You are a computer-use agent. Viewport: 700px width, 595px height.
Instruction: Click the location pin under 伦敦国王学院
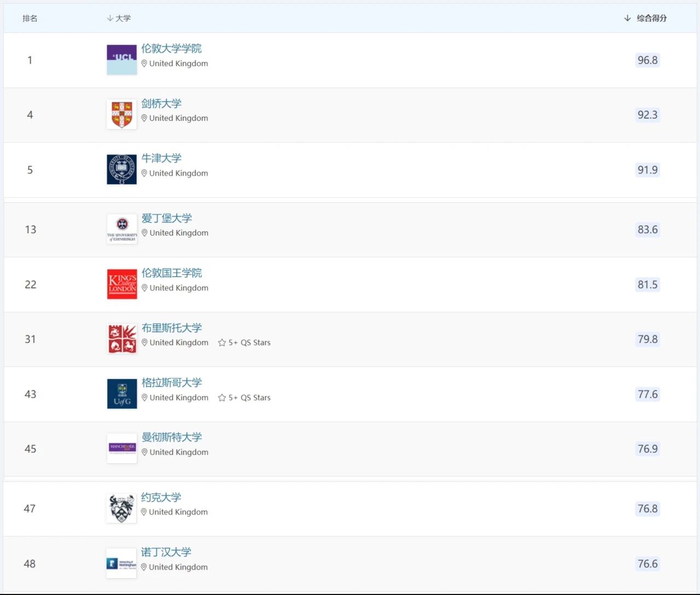[x=145, y=288]
